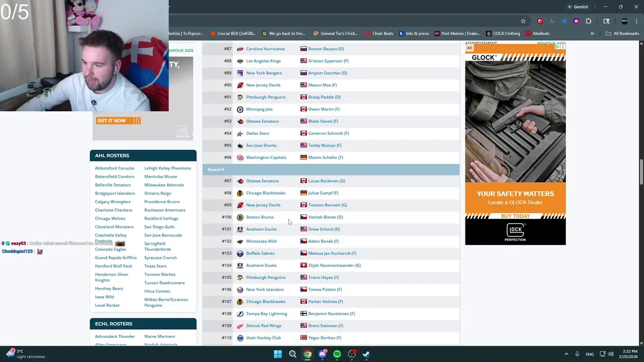The height and width of the screenshot is (362, 644).
Task: Click the GET IT NOW ad button
Action: coord(118,121)
